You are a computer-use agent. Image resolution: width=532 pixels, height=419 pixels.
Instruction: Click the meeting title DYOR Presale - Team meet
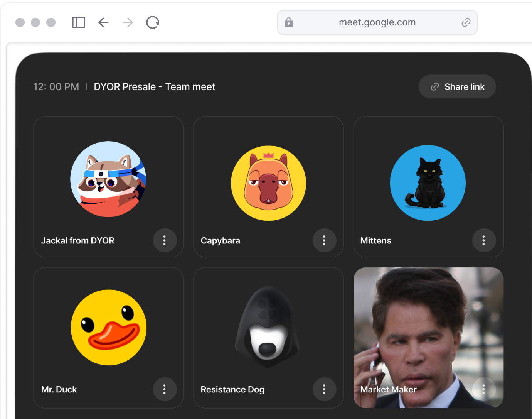154,86
